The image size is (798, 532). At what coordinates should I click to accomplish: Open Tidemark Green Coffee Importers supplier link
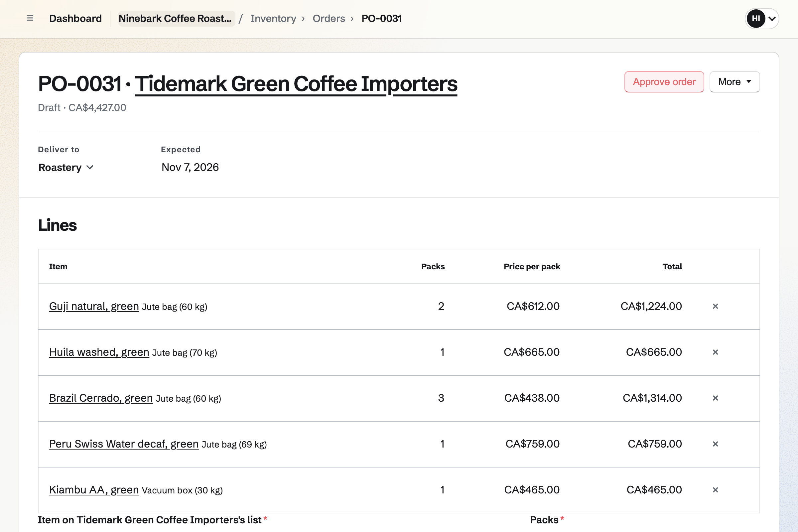point(296,84)
